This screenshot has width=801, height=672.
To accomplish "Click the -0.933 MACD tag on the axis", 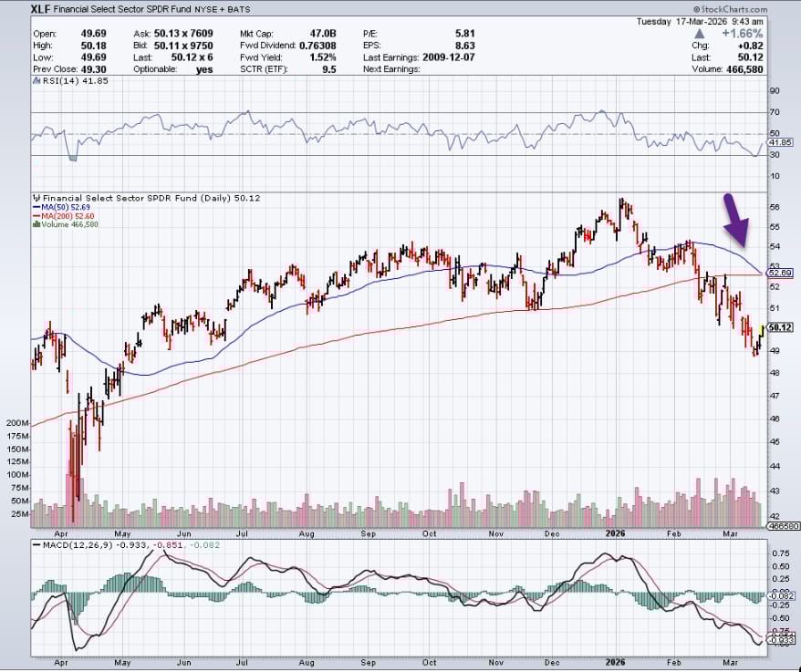I will pos(782,640).
